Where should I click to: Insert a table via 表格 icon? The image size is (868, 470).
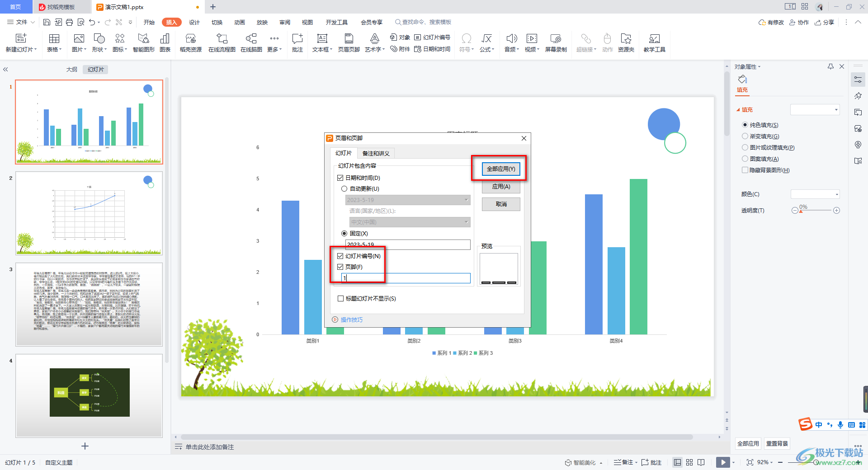coord(54,43)
